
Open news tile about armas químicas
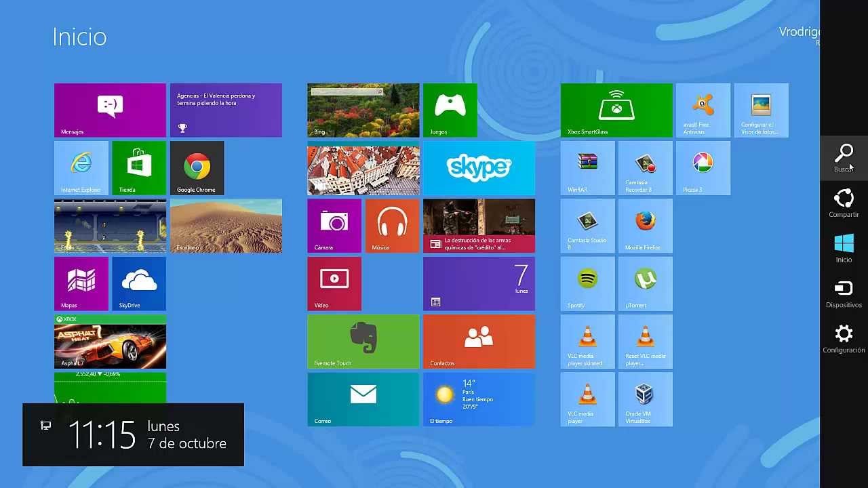[x=479, y=226]
